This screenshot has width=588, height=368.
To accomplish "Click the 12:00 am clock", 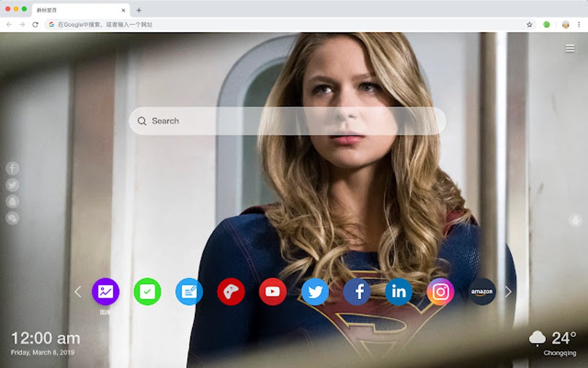I will pos(46,339).
